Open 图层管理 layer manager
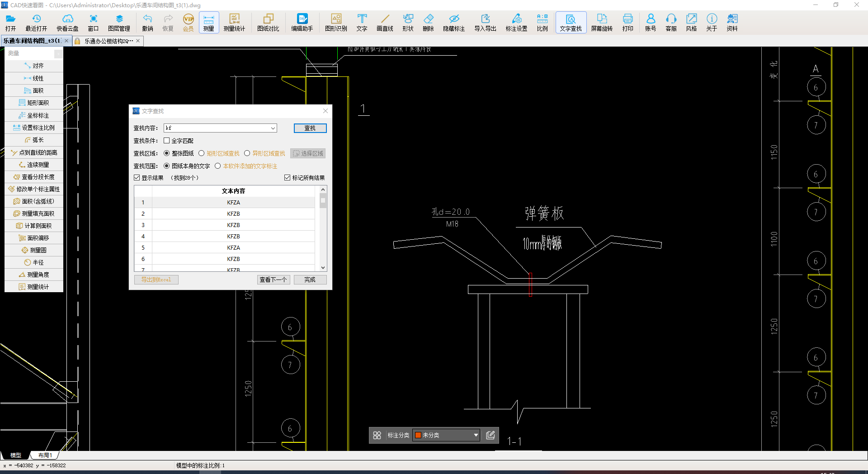This screenshot has height=474, width=868. (x=119, y=22)
